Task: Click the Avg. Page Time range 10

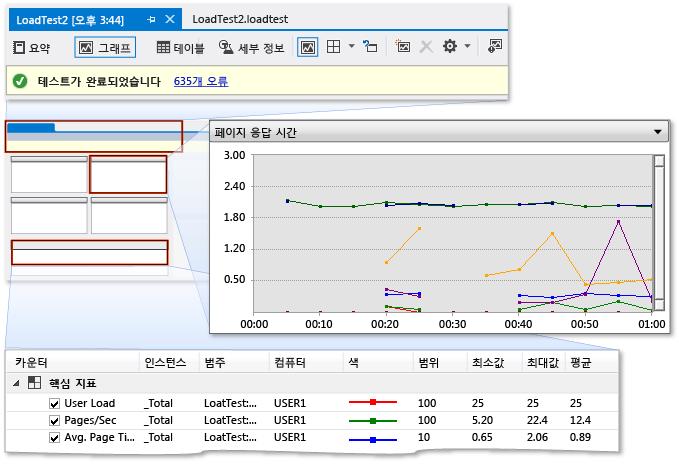Action: point(424,437)
